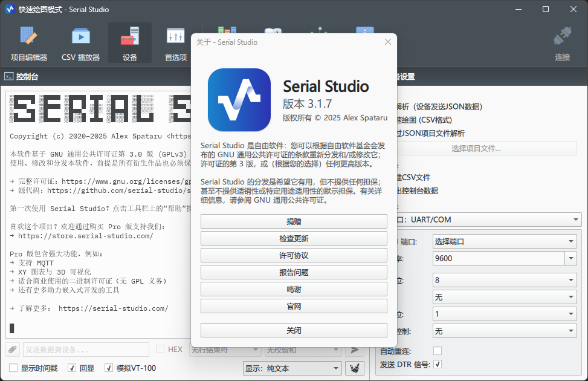
Task: Click https://serial-studio.com/ in console
Action: 113,308
